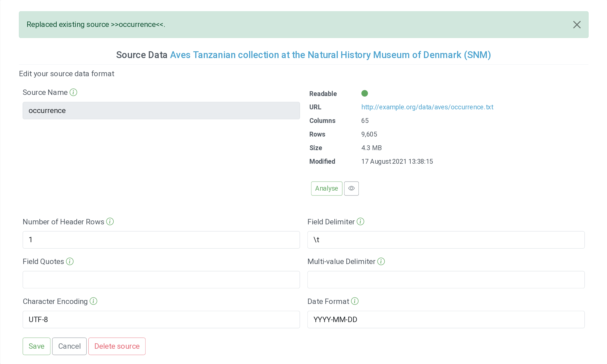The width and height of the screenshot is (607, 364).
Task: Click Character Encoding info icon
Action: click(x=94, y=301)
